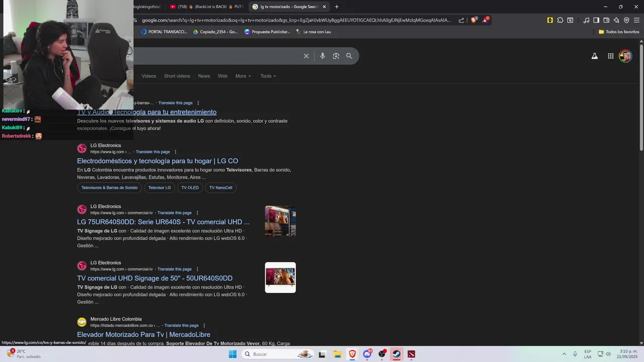The width and height of the screenshot is (644, 362).
Task: Clear the Google search box with X
Action: coord(306,56)
